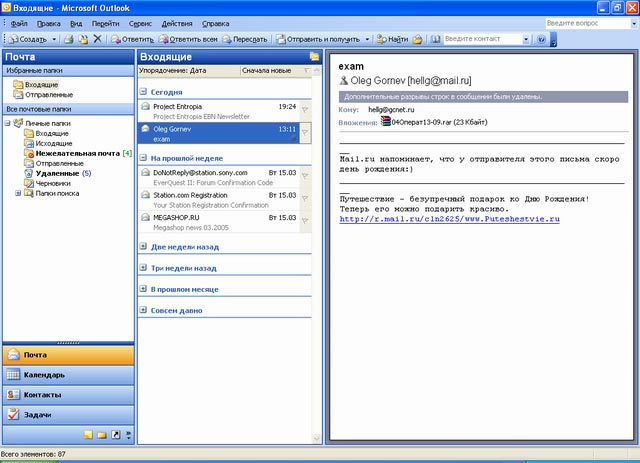
Task: Click the toolbar options overflow arrow
Action: (553, 40)
